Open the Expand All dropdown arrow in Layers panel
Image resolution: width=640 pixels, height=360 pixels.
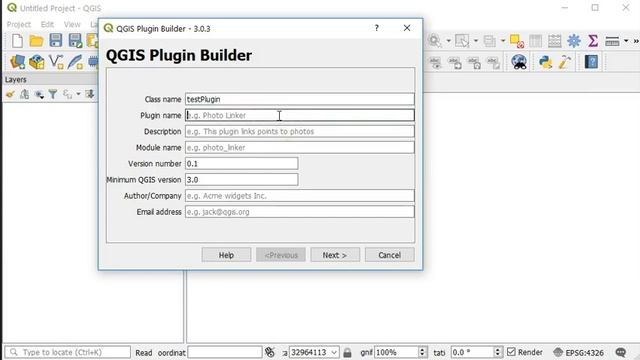(x=78, y=94)
